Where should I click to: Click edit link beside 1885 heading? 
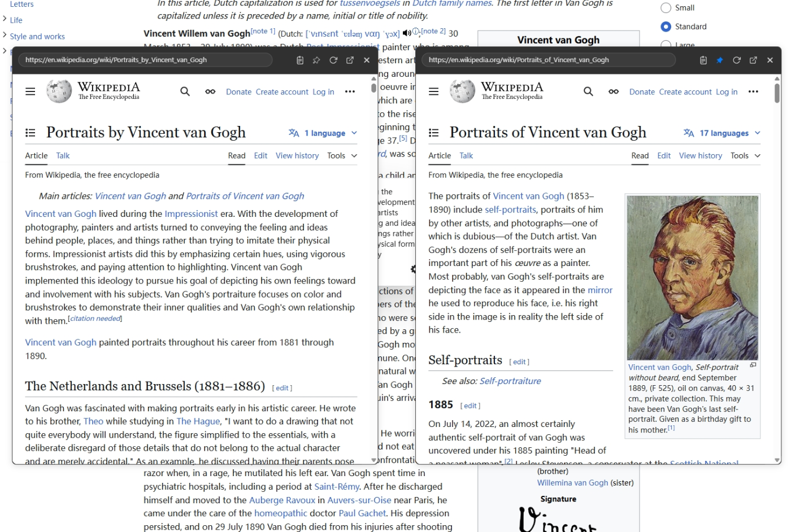[470, 406]
